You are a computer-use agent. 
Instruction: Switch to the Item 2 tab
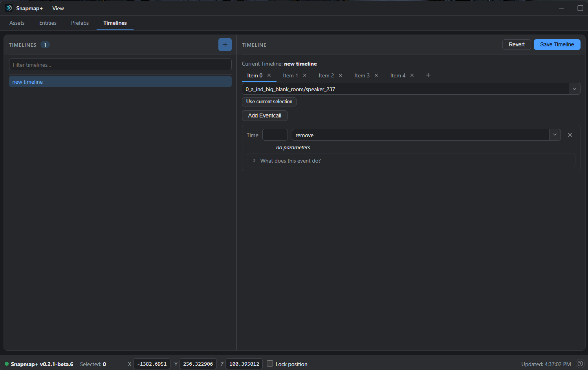326,75
